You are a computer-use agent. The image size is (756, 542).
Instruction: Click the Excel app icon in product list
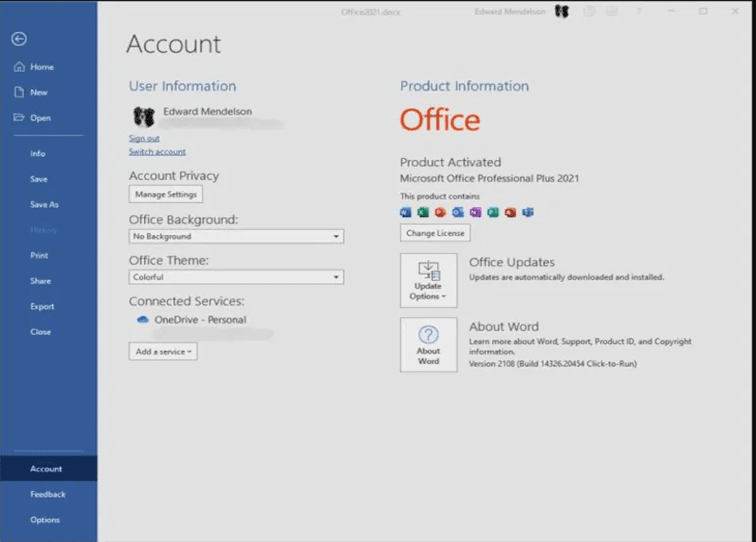coord(422,213)
